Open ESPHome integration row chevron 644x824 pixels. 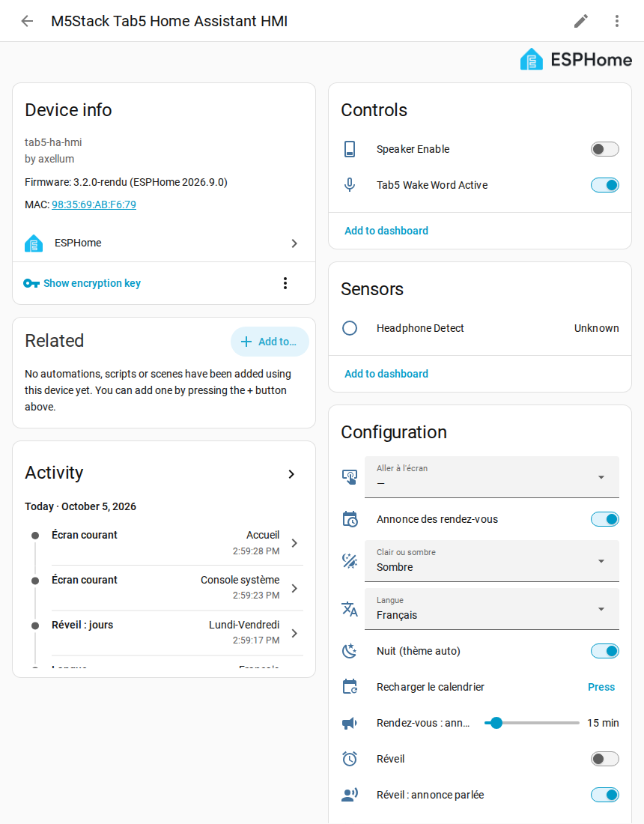pos(294,243)
